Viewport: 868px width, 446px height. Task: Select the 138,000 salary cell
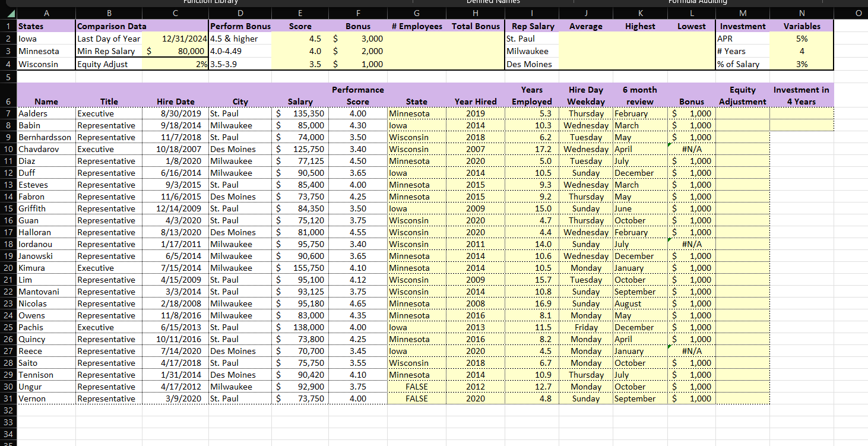click(300, 327)
